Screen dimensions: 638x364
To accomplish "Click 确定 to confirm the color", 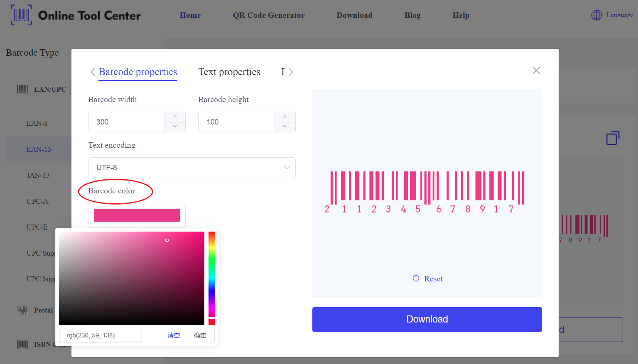I will tap(200, 335).
